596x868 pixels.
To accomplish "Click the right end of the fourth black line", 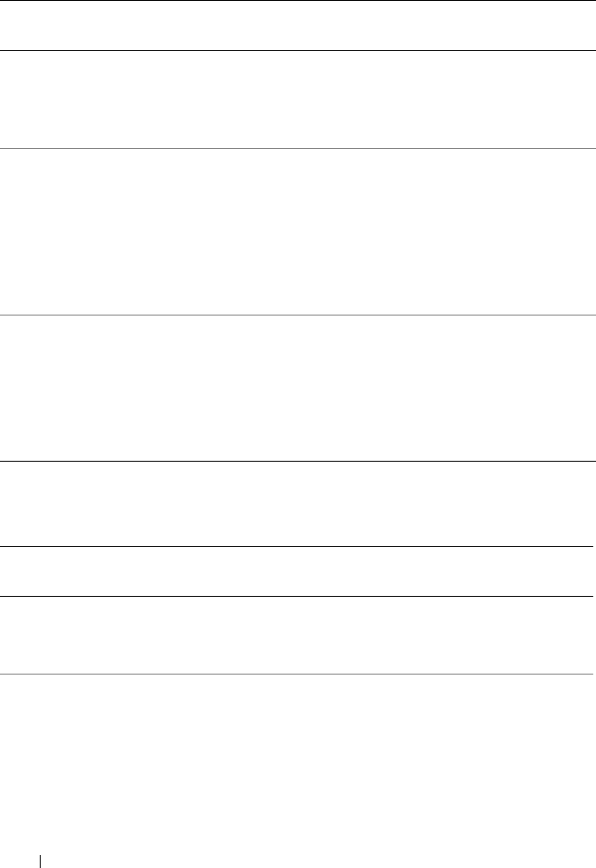I will pos(590,546).
